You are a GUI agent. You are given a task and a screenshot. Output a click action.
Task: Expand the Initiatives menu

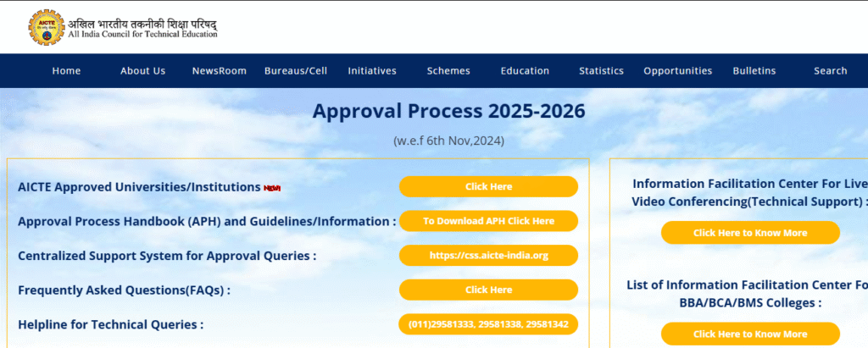tap(372, 71)
